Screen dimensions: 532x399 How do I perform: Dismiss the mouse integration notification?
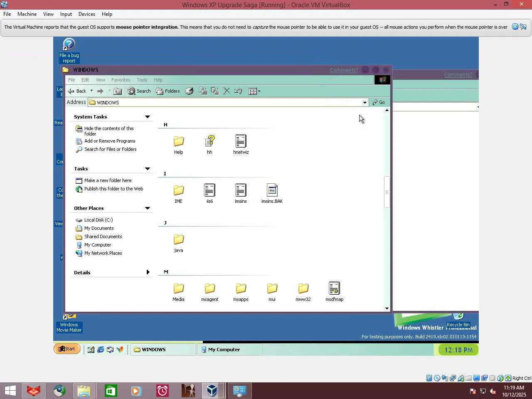515,27
